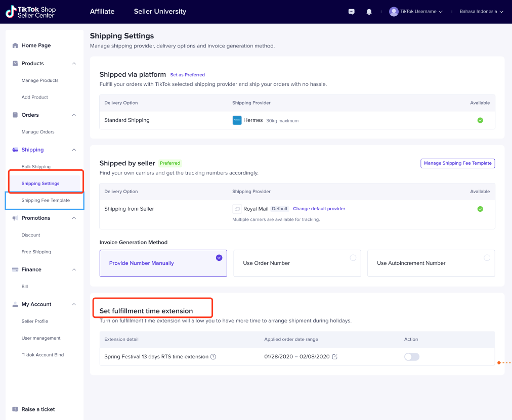Go to Shipping Fee Template in sidebar
This screenshot has height=420, width=512.
tap(46, 201)
